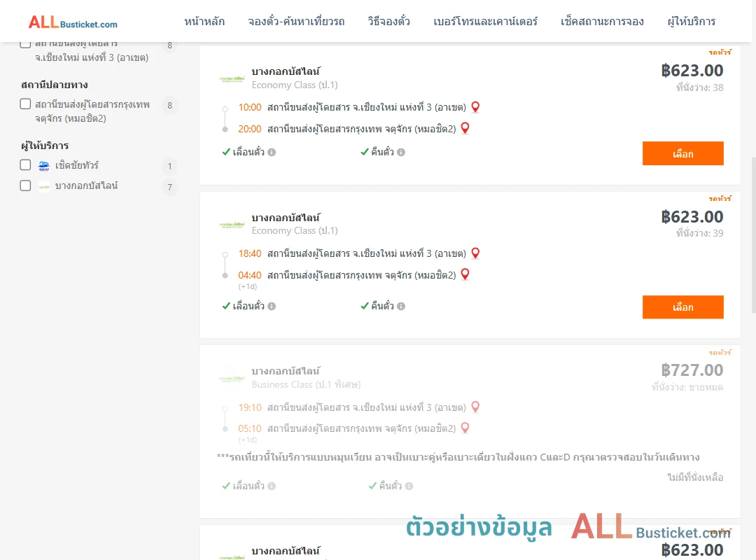This screenshot has height=560, width=756.
Task: Tick the บางกอกบัสไลน์ operator checkbox
Action: click(26, 185)
